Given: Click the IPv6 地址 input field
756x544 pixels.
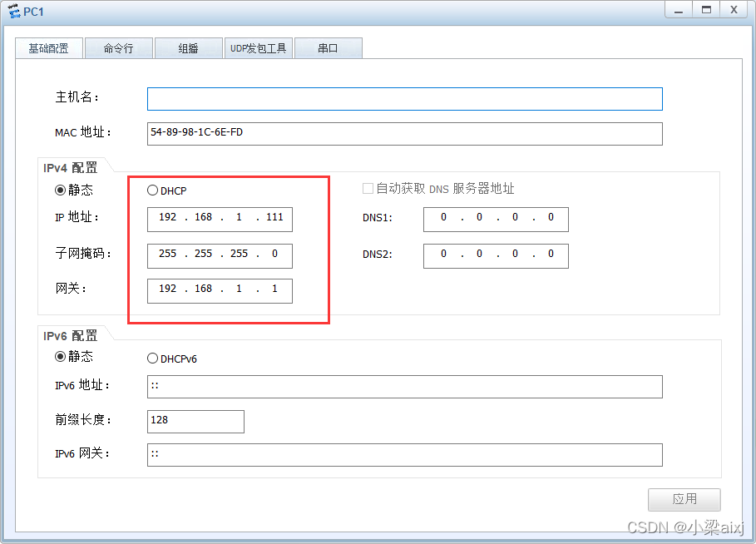Looking at the screenshot, I should coord(404,387).
